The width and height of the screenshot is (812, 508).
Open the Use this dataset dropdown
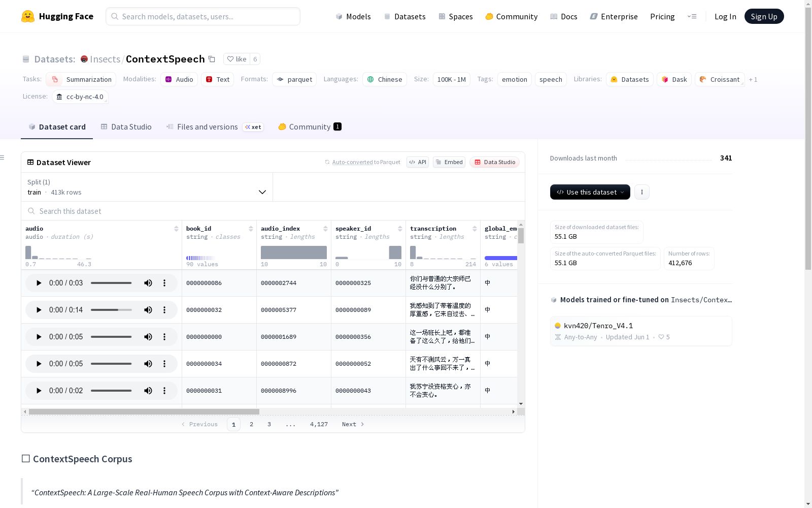[x=590, y=192]
